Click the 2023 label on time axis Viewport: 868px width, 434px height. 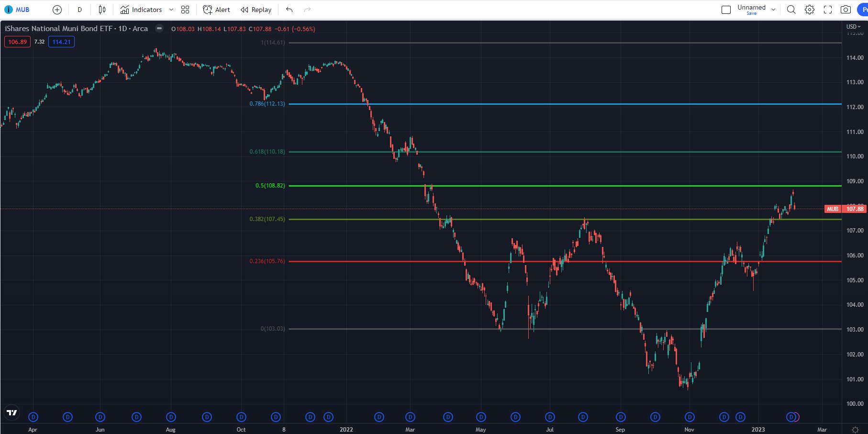[x=758, y=429]
